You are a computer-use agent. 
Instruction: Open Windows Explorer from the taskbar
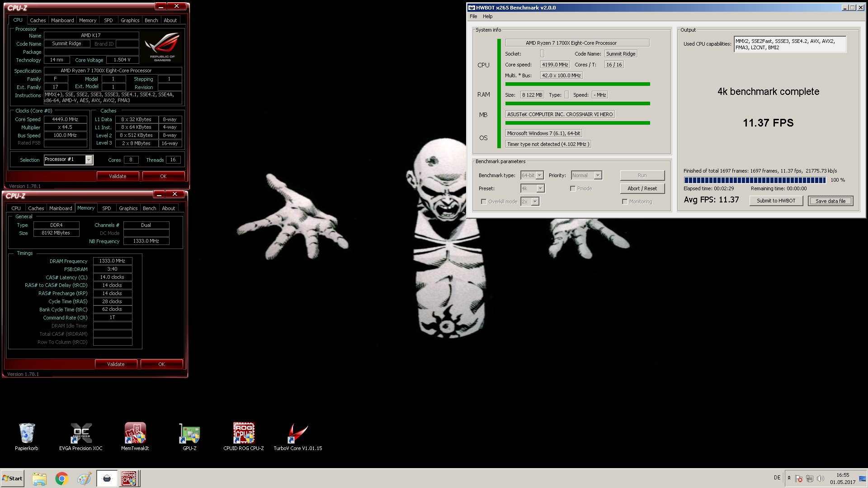[x=39, y=479]
